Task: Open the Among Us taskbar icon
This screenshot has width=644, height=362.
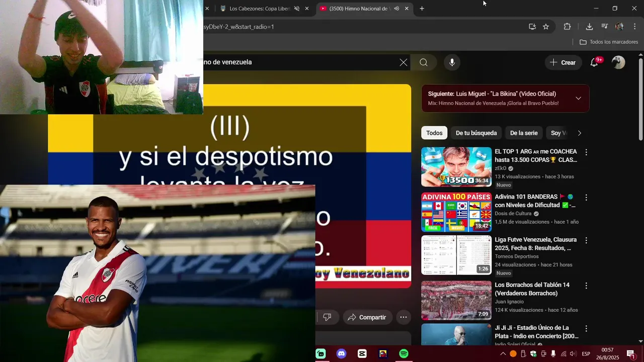Action: coord(383,354)
